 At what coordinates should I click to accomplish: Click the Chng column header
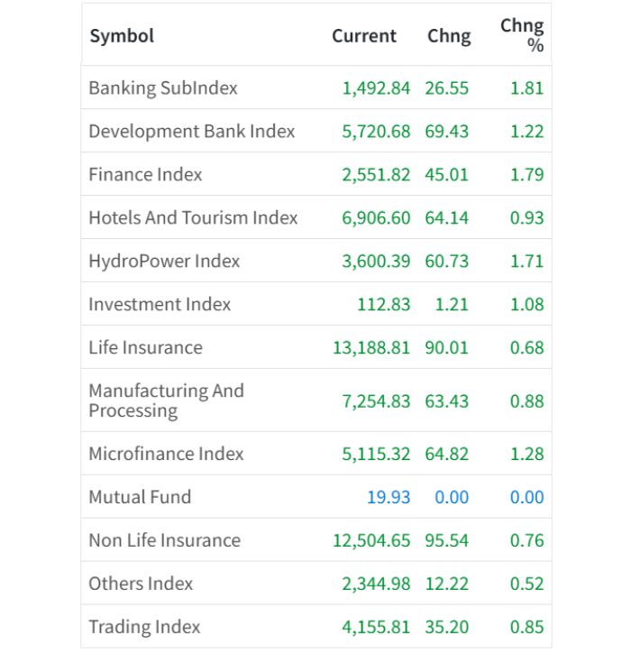point(449,36)
